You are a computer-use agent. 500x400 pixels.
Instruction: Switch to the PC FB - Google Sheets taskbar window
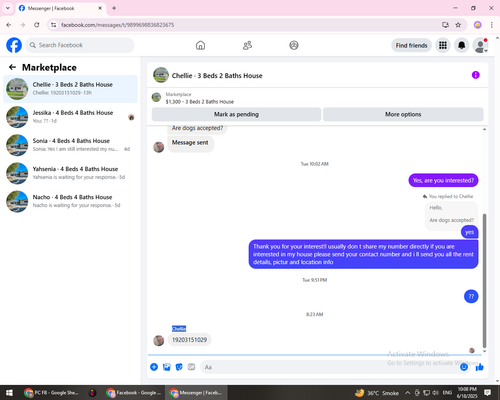51,393
